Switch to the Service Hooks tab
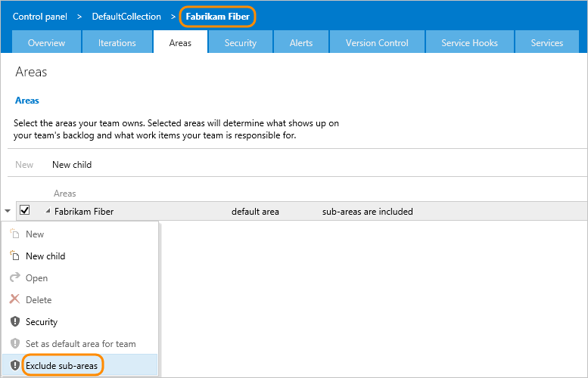Screen dimensions: 588x378 click(x=469, y=42)
